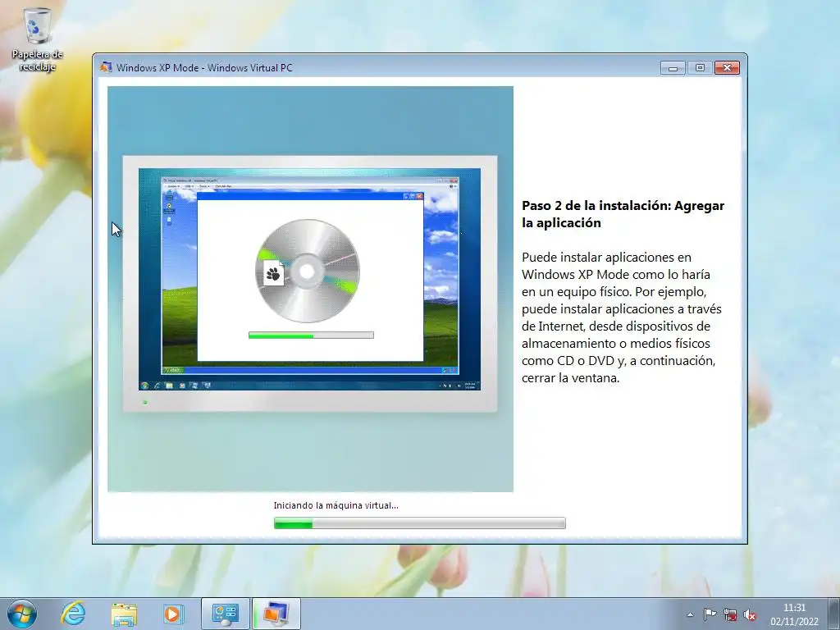This screenshot has height=630, width=840.
Task: Open Windows Media Player from taskbar
Action: pyautogui.click(x=173, y=614)
